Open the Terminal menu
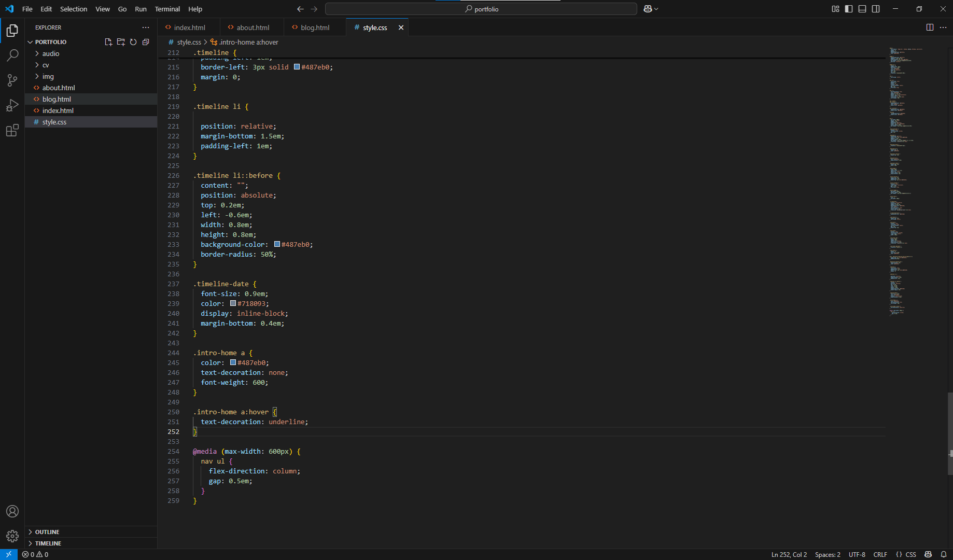The height and width of the screenshot is (560, 953). pos(167,9)
